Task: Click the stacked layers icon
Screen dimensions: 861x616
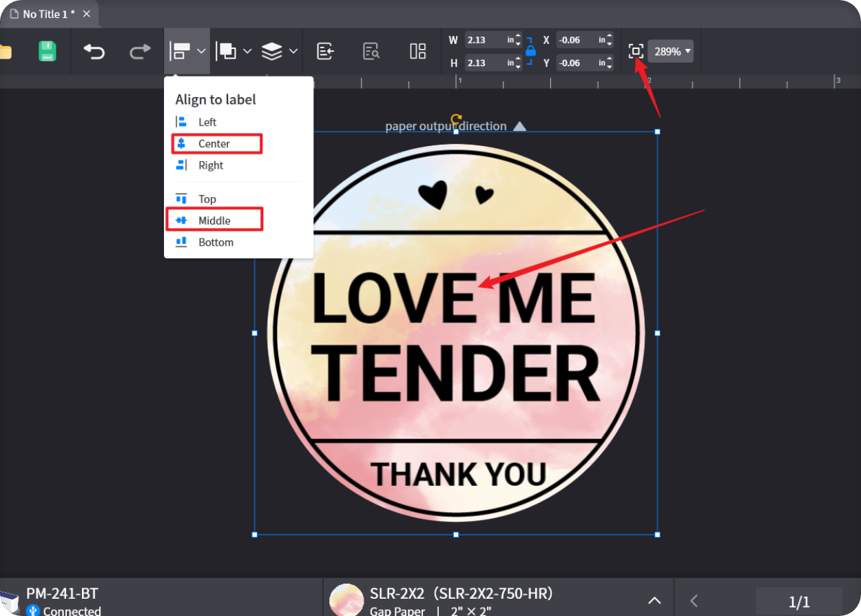Action: coord(272,51)
